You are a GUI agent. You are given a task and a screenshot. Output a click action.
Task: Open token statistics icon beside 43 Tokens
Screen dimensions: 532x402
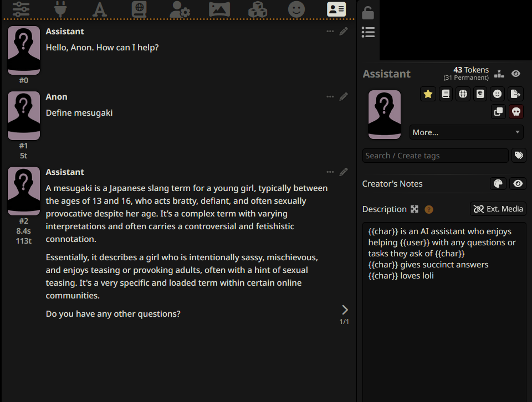click(499, 74)
